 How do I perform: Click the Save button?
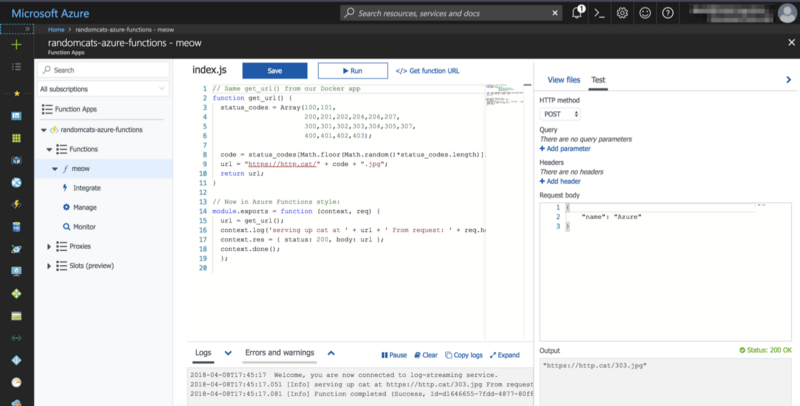point(275,71)
